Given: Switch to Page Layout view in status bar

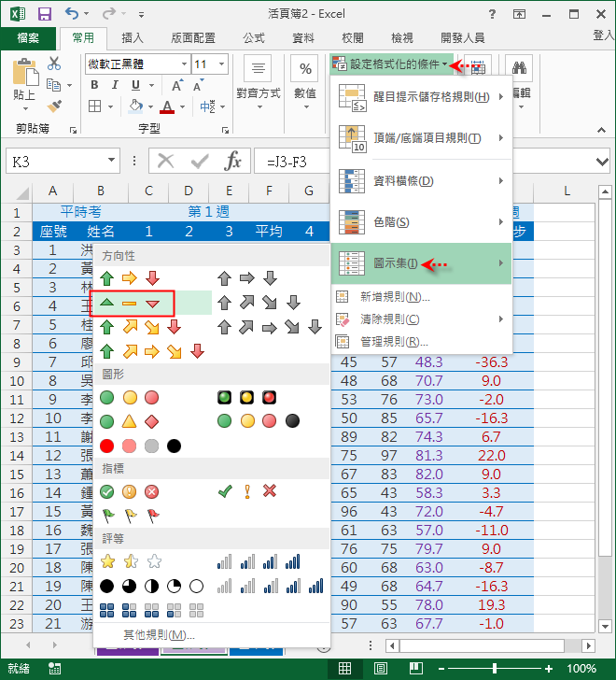Looking at the screenshot, I should (381, 668).
